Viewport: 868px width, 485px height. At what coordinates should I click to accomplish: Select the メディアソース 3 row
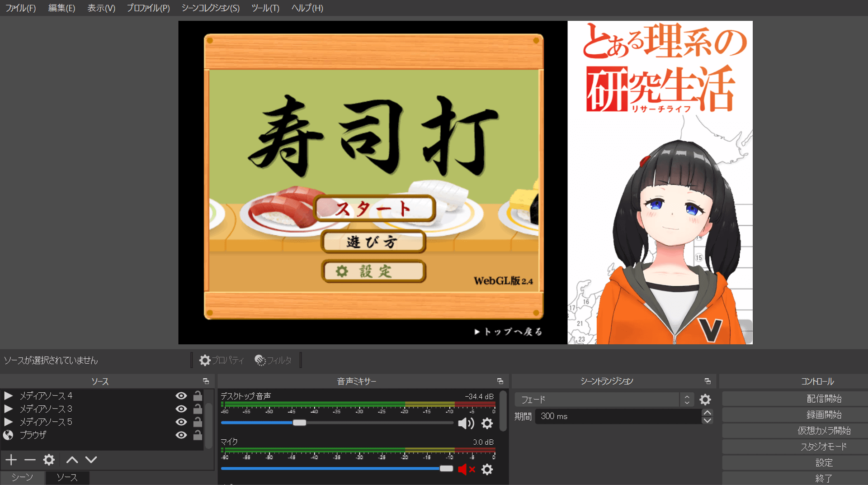point(102,409)
